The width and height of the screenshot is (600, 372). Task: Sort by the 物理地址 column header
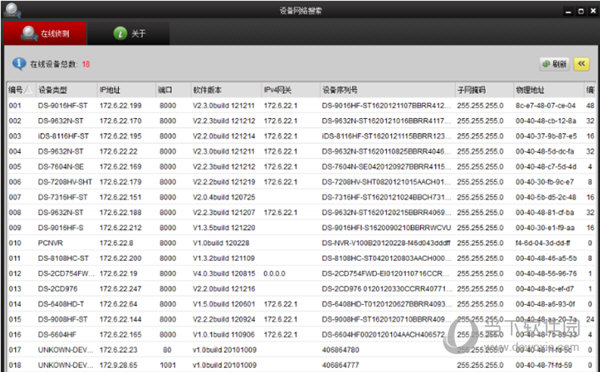point(548,90)
